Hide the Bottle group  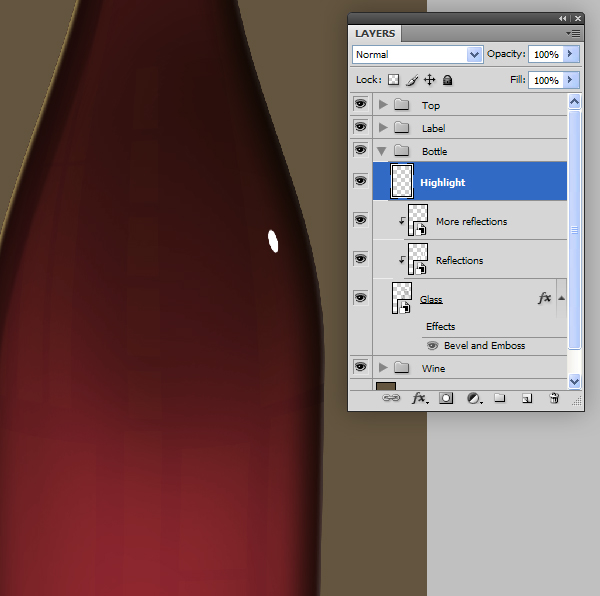click(360, 150)
